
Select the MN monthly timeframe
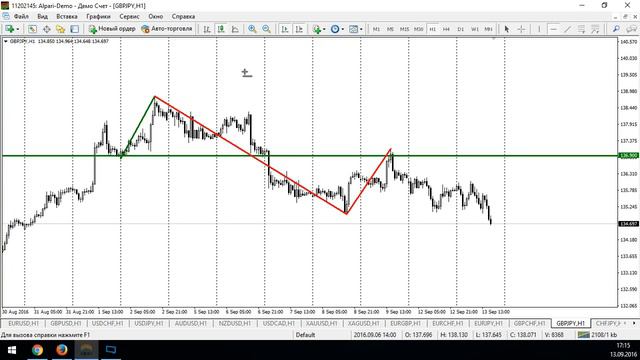click(x=488, y=29)
